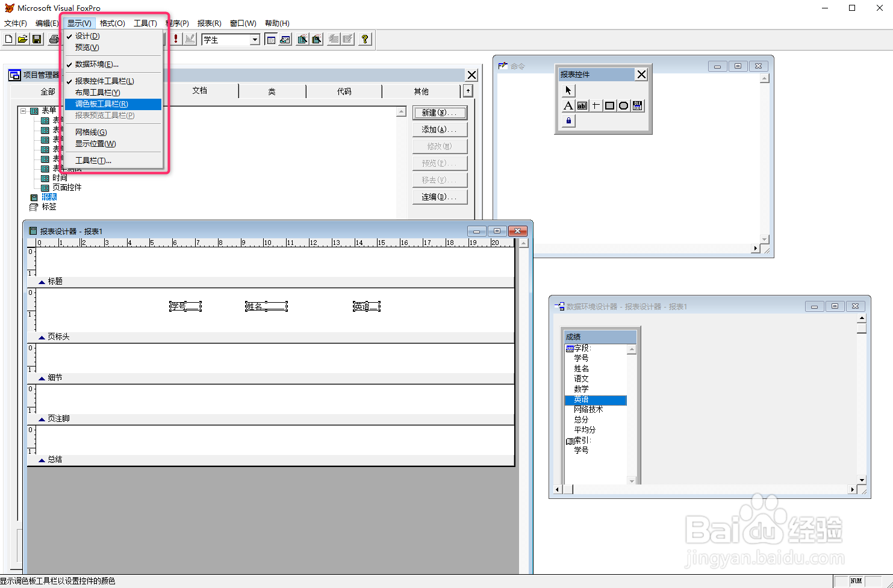Select the Field control tool (ab|)

582,105
